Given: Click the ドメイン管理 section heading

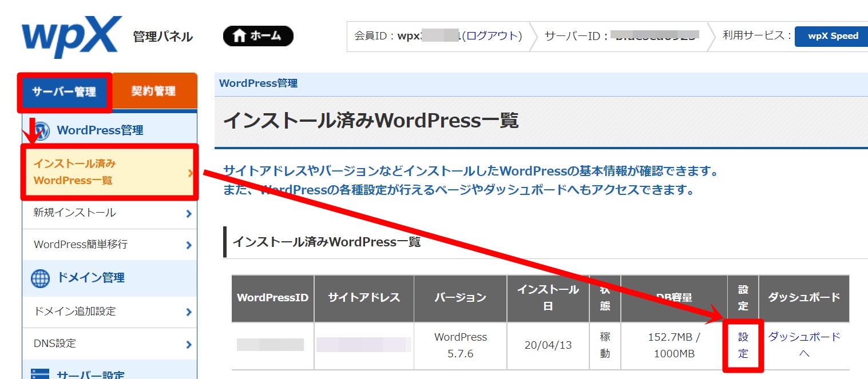Looking at the screenshot, I should pos(91,278).
